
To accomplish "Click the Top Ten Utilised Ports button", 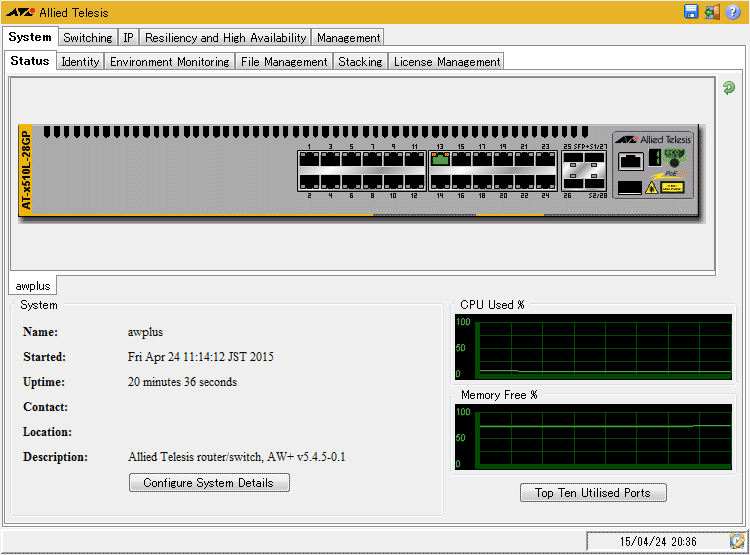I will tap(592, 492).
